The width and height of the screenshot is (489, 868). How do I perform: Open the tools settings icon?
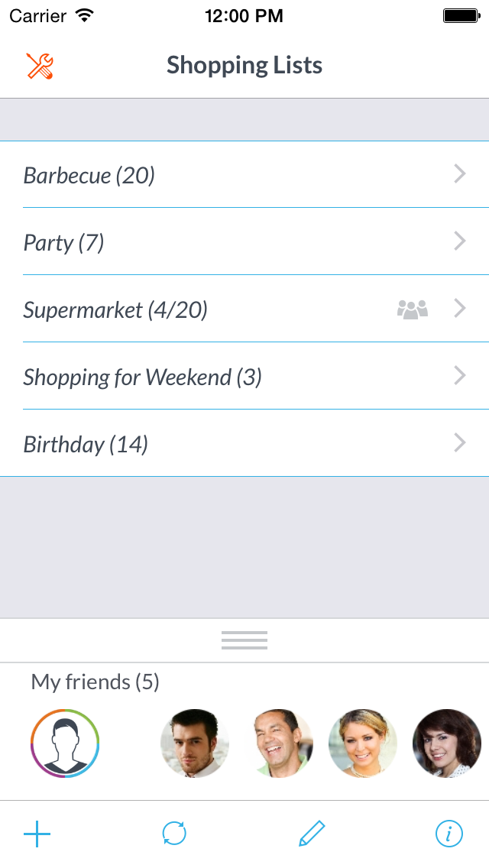click(x=40, y=66)
